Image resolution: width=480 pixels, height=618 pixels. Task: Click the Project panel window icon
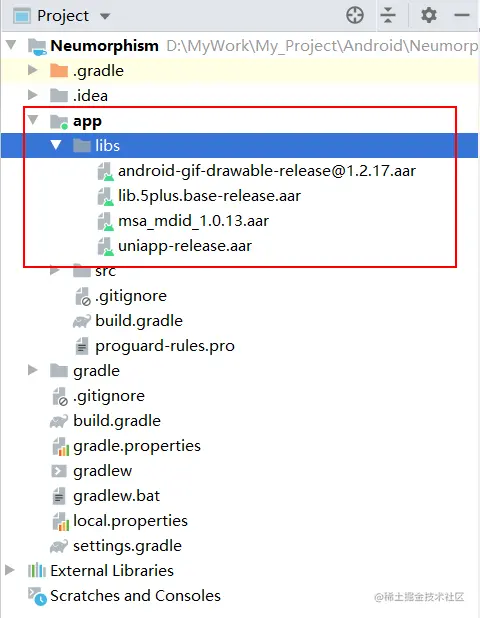22,16
